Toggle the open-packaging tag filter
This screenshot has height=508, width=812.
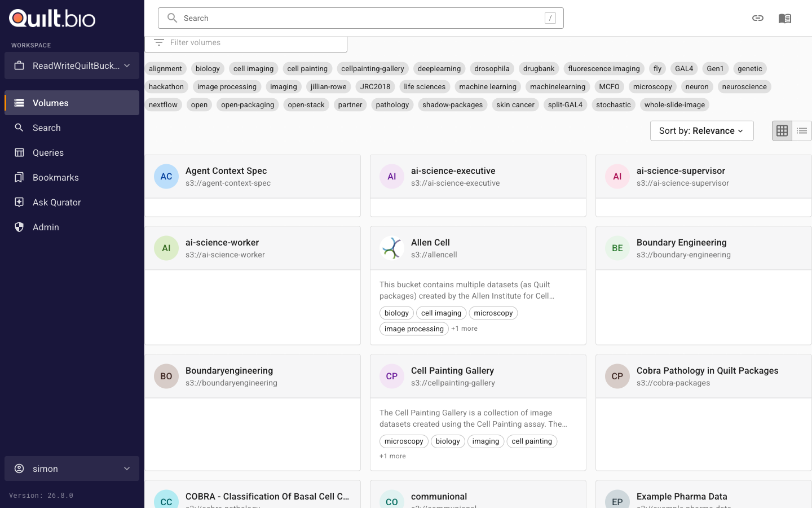click(x=248, y=104)
